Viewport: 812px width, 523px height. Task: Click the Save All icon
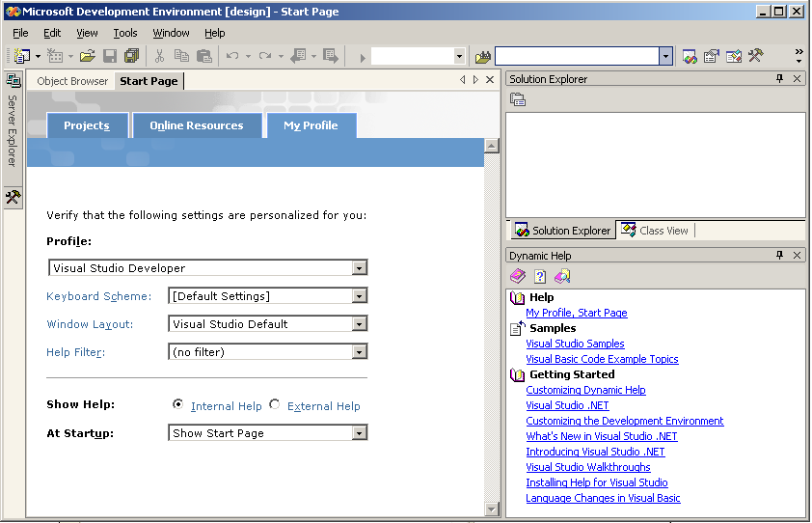132,55
